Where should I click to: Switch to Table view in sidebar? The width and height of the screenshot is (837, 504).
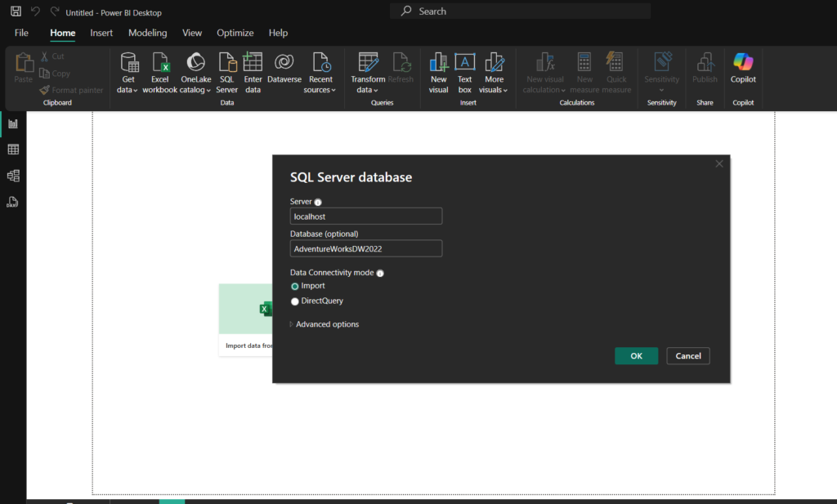(x=13, y=149)
